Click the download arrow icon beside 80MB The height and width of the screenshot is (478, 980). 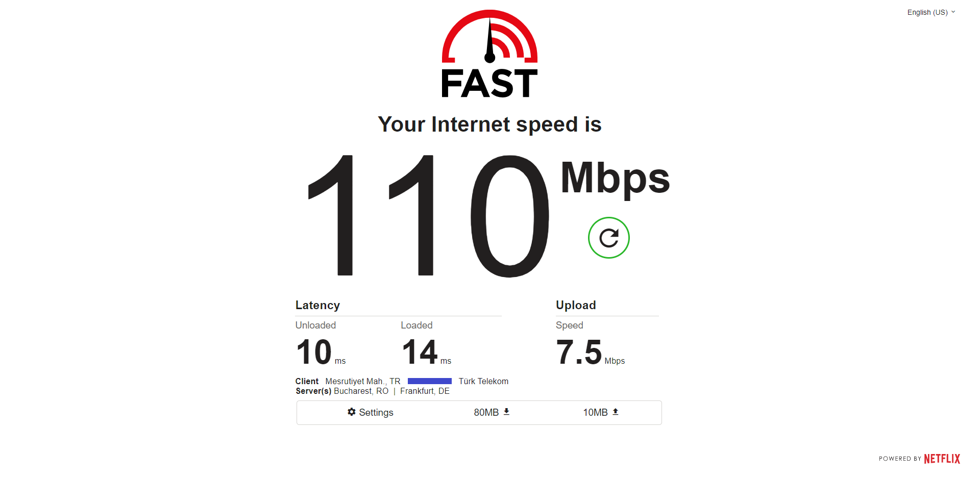506,412
